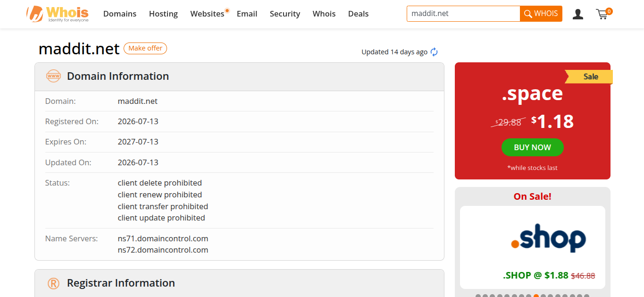Click the Registered On date 2026-07-13
The width and height of the screenshot is (644, 297).
(x=138, y=121)
